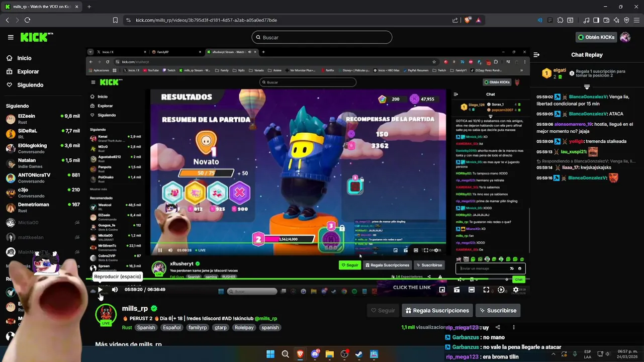Click the address bar URL

pos(206,20)
